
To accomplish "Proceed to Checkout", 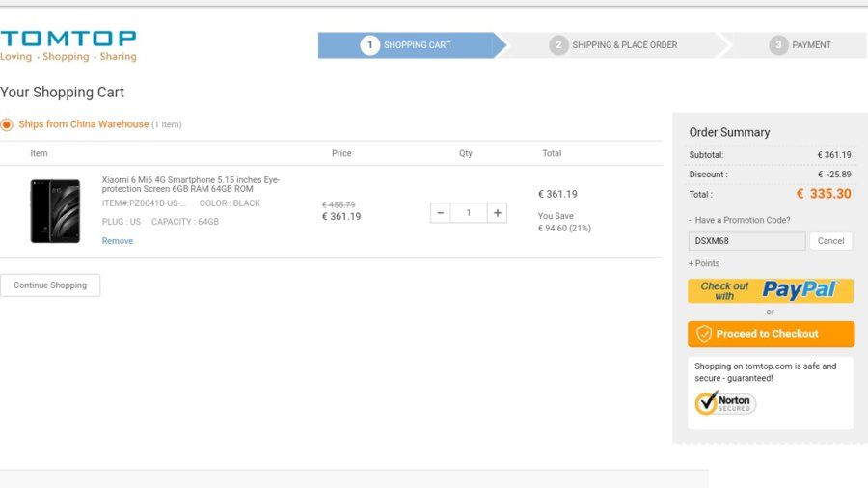I will [x=772, y=335].
